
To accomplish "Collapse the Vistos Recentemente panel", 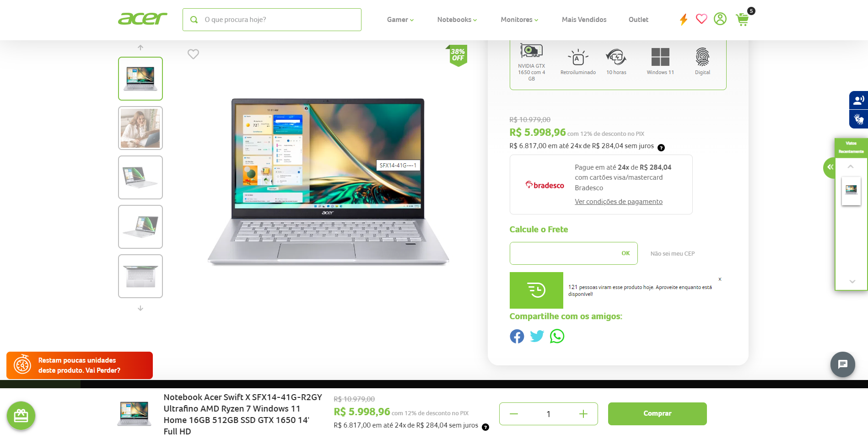I will [x=830, y=167].
